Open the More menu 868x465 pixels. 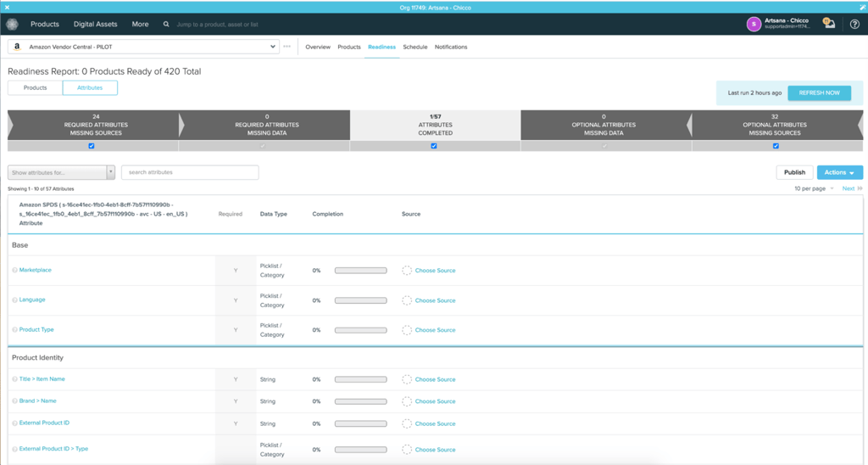tap(140, 25)
